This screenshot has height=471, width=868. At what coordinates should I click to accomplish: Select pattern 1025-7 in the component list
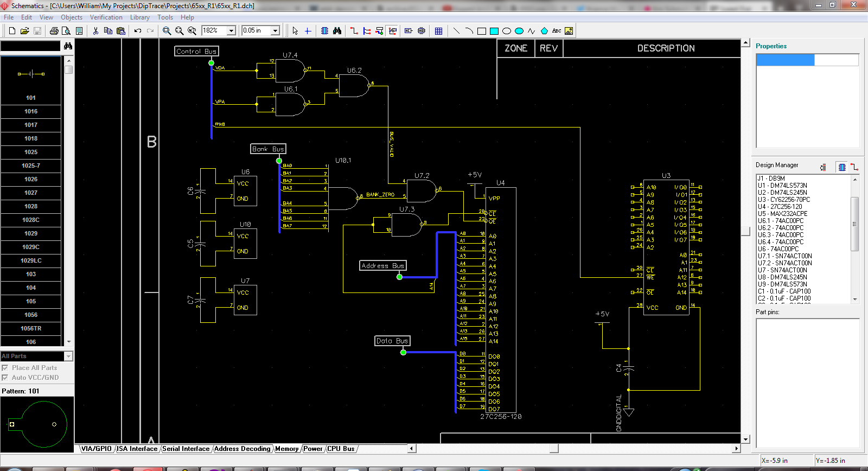click(31, 166)
